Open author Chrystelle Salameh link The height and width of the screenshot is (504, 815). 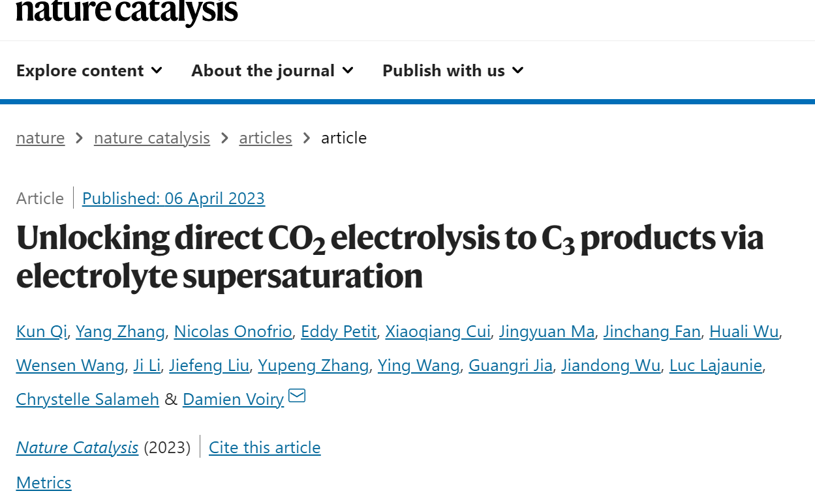[87, 400]
